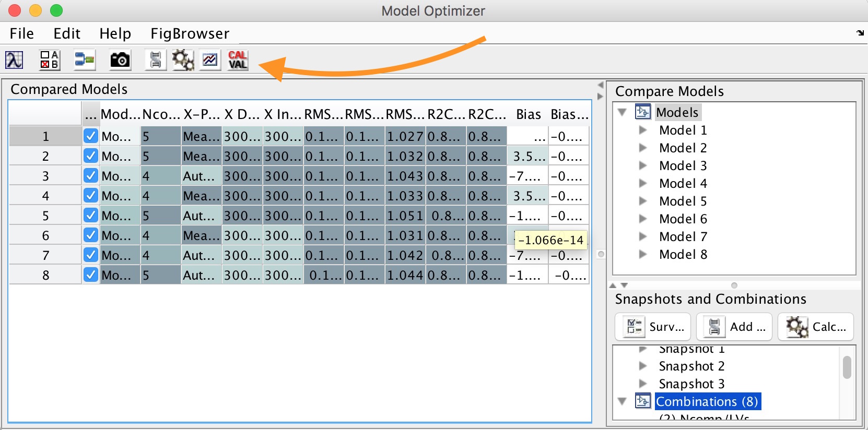868x430 pixels.
Task: Deselect the row 8 model checkbox
Action: pyautogui.click(x=91, y=275)
